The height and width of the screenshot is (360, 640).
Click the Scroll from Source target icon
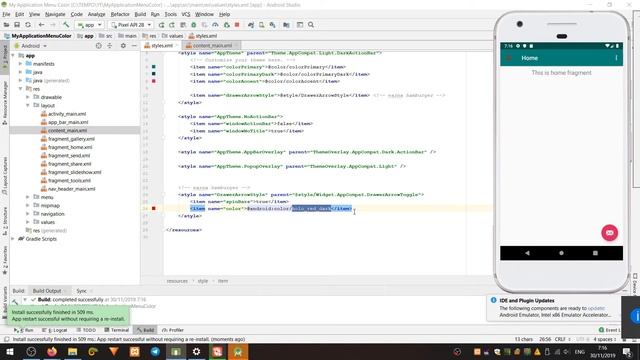[x=98, y=46]
